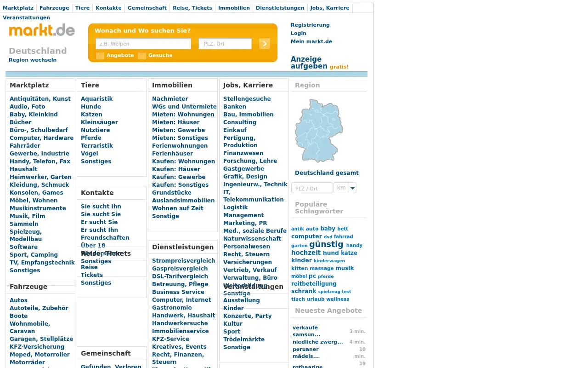Viewport: 588px width, 368px height.
Task: Focus the PLZ, Ort field in search box
Action: pos(225,44)
